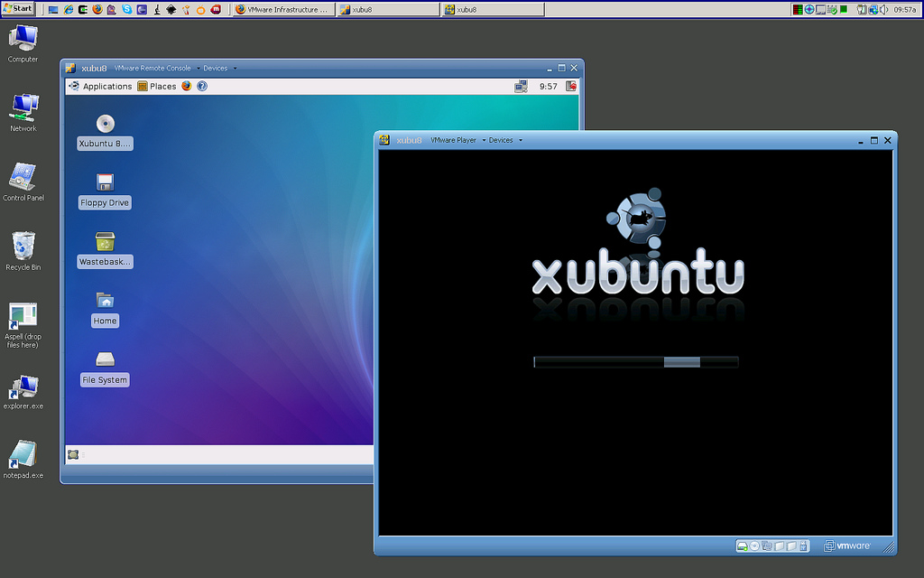Click Xubuntu boot progress bar

click(x=636, y=362)
